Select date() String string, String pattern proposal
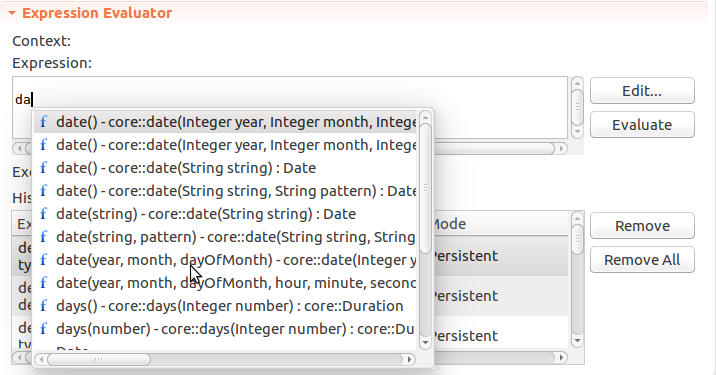The width and height of the screenshot is (716, 375). pos(225,191)
